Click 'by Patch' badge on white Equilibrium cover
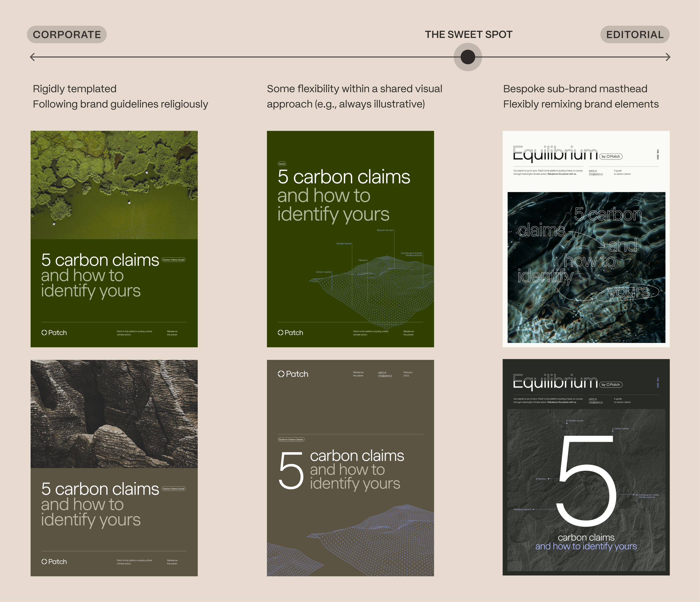700x602 pixels. (611, 157)
